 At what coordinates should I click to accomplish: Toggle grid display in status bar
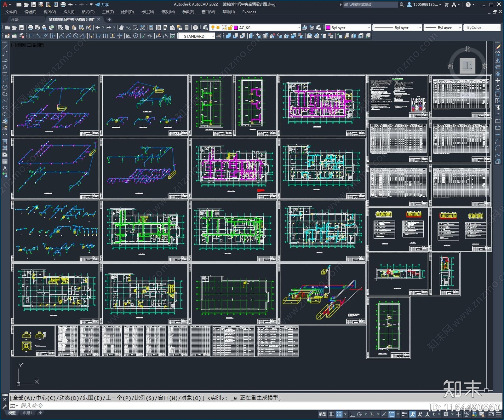(x=331, y=414)
